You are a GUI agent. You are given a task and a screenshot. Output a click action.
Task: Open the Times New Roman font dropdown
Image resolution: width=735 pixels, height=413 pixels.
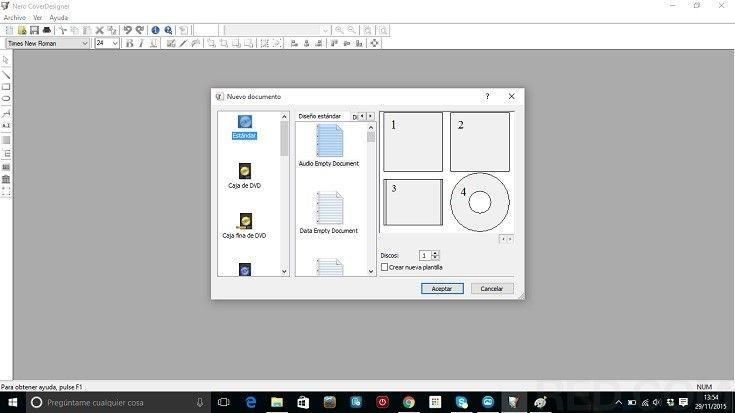coord(85,44)
